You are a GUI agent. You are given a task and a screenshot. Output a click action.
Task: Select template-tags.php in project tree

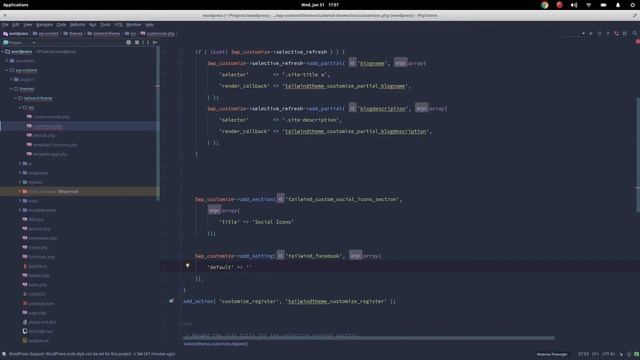[50, 154]
